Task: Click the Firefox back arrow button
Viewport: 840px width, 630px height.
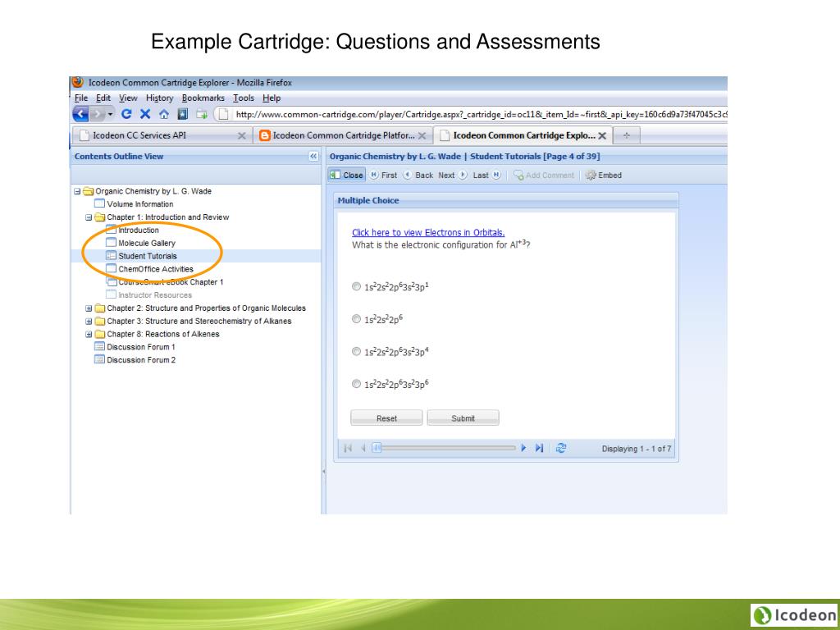Action: 80,113
